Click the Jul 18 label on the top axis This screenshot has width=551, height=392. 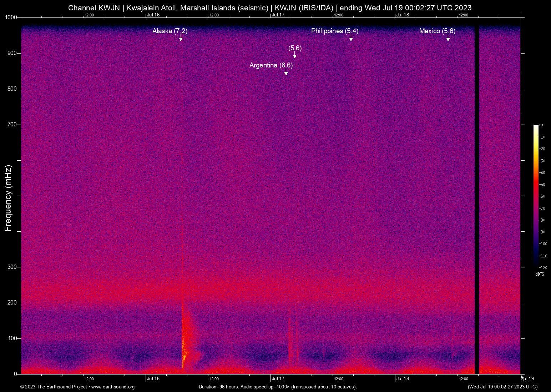point(403,15)
